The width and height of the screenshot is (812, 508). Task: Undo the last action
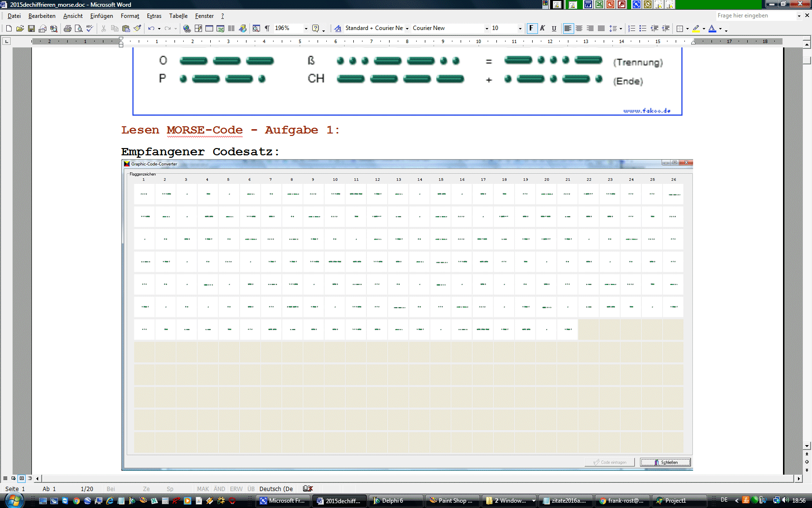pos(151,29)
